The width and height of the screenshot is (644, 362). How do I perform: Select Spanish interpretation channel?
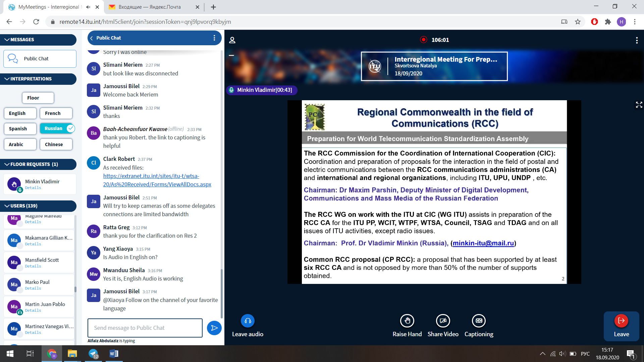tap(20, 129)
